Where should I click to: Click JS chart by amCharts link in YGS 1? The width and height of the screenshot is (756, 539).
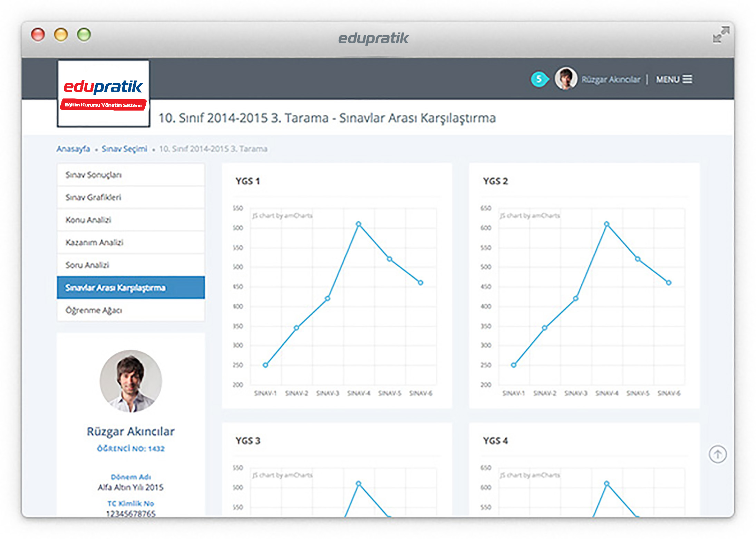point(282,216)
